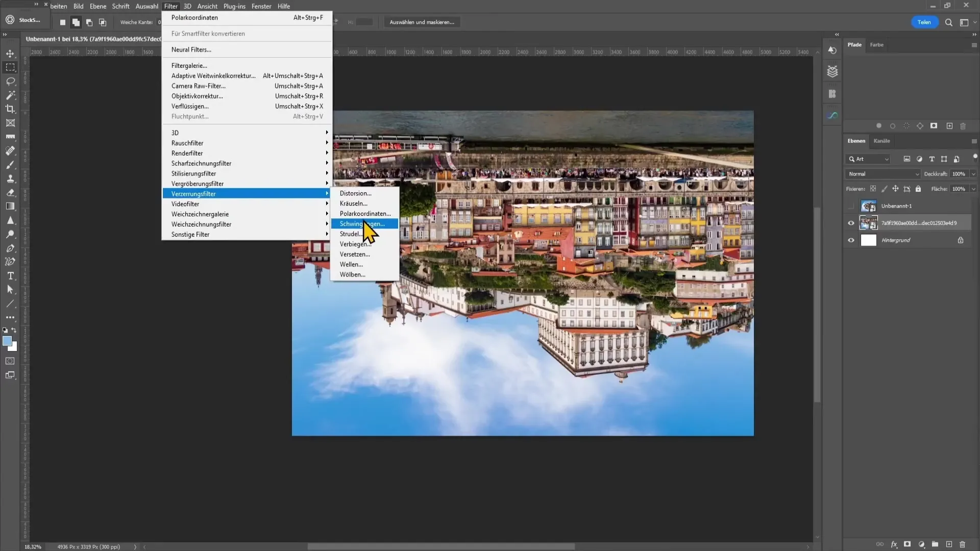Open the Deckkraft opacity dropdown arrow
Viewport: 980px width, 551px height.
pos(973,174)
